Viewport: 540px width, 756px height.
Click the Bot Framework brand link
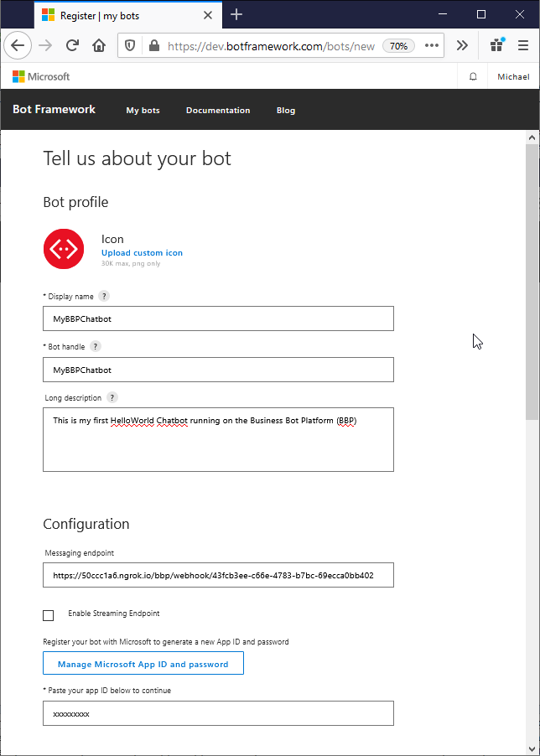54,110
